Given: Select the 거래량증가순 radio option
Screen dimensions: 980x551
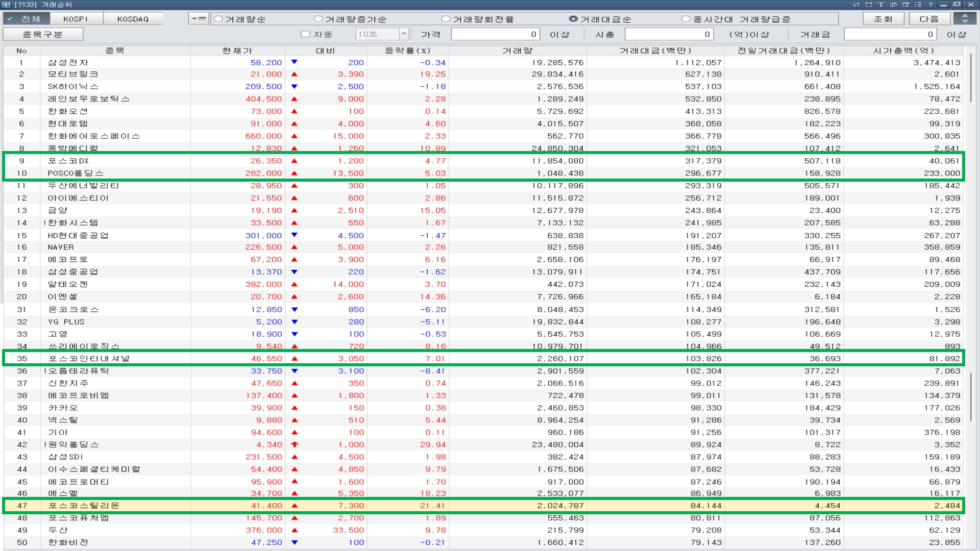Looking at the screenshot, I should [318, 19].
